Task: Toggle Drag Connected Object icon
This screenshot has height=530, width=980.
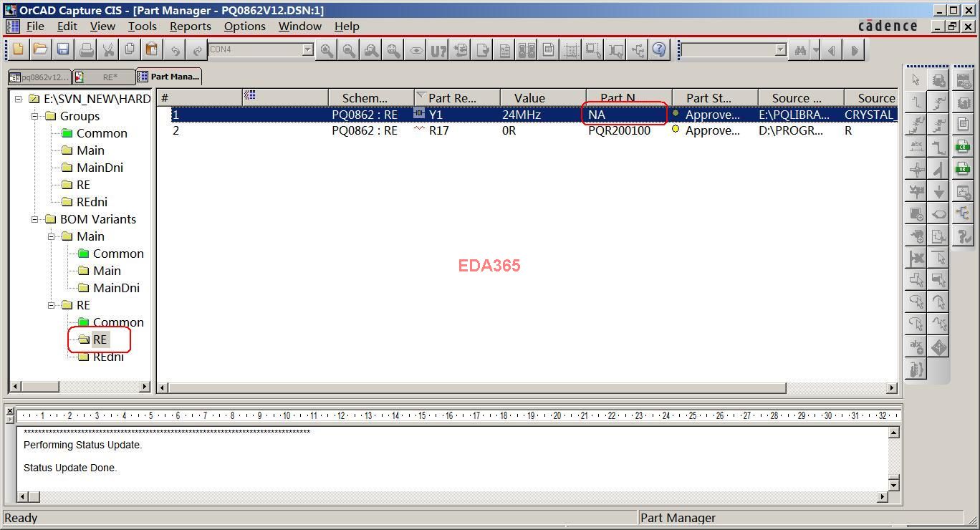Action: (x=615, y=49)
